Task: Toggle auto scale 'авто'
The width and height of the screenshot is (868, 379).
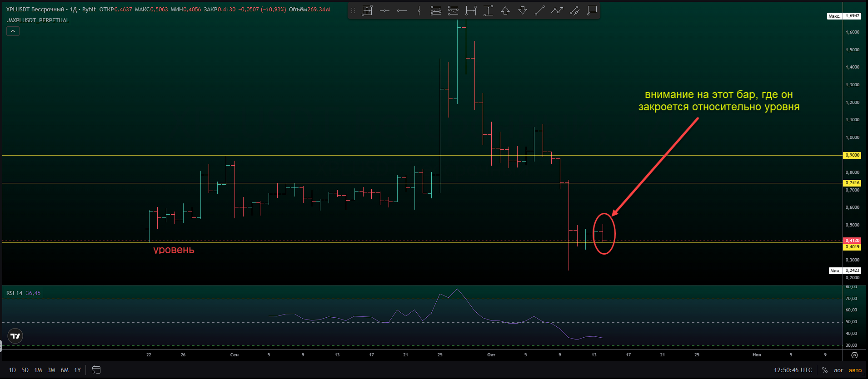Action: (855, 370)
